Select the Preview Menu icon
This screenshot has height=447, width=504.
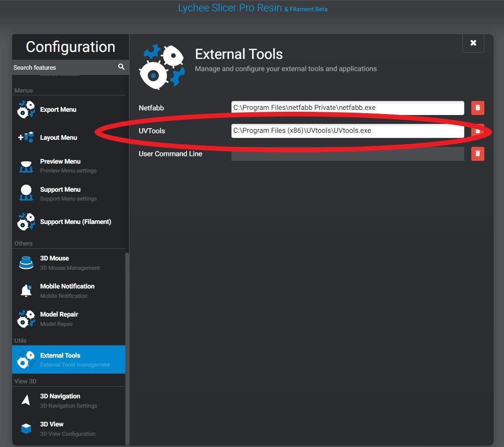pyautogui.click(x=26, y=166)
